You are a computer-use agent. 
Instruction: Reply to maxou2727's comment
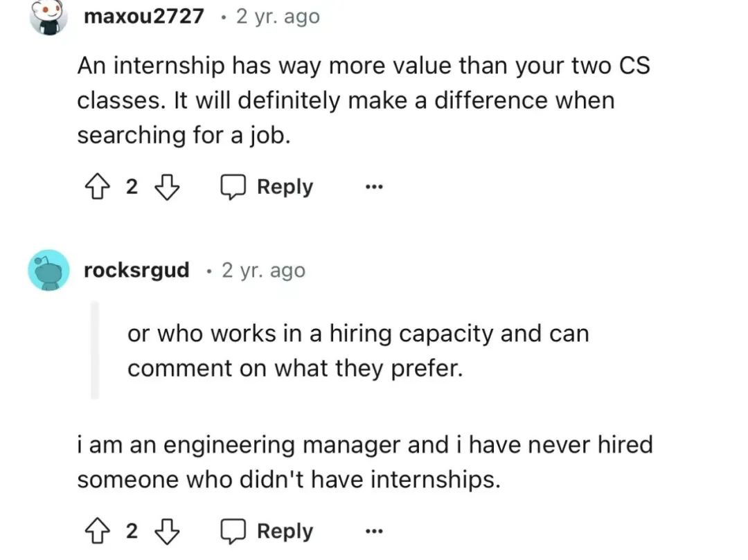pos(267,187)
